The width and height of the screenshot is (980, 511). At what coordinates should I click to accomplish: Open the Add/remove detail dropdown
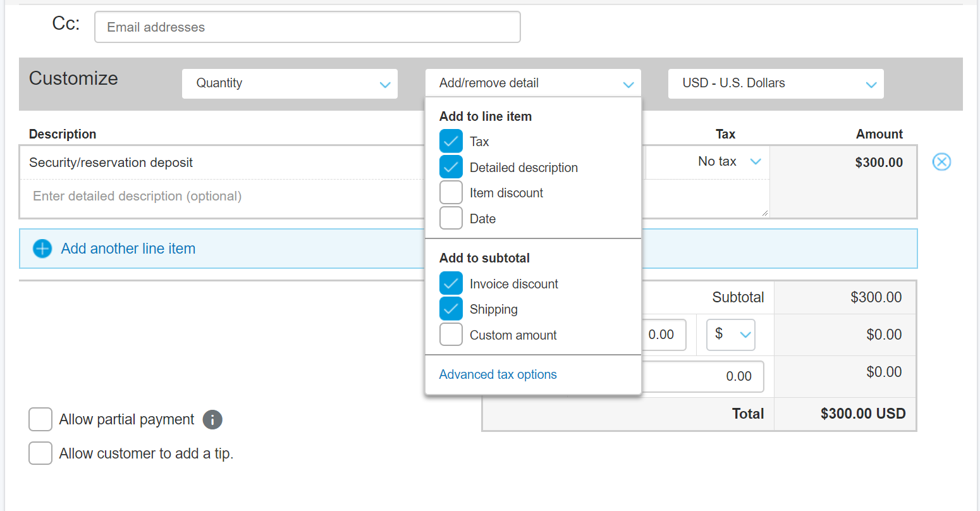coord(533,83)
